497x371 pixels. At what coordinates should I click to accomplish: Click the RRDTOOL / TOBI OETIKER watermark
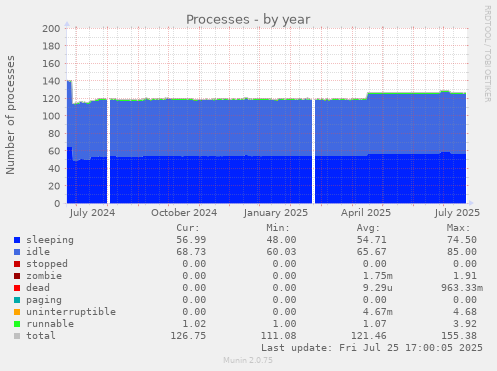click(487, 54)
